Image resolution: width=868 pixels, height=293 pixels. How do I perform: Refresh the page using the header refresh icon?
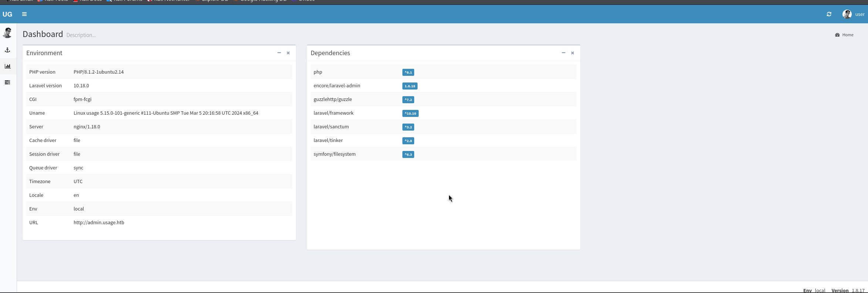[829, 14]
